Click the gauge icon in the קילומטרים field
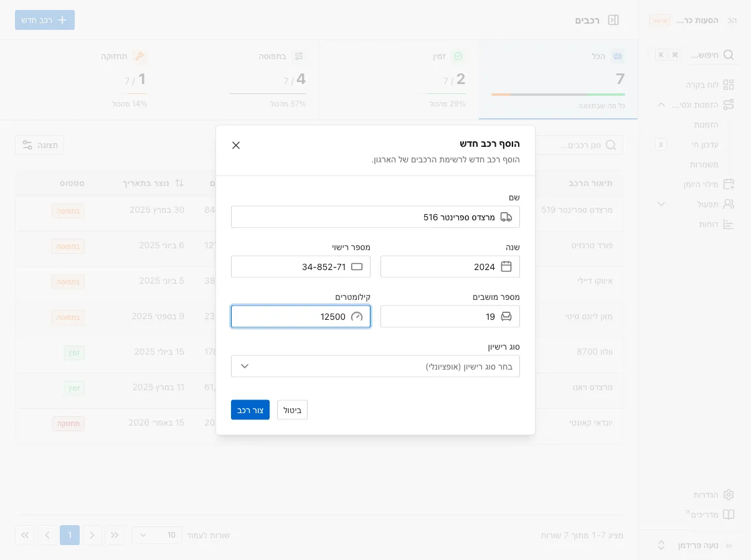The image size is (751, 560). pyautogui.click(x=357, y=317)
